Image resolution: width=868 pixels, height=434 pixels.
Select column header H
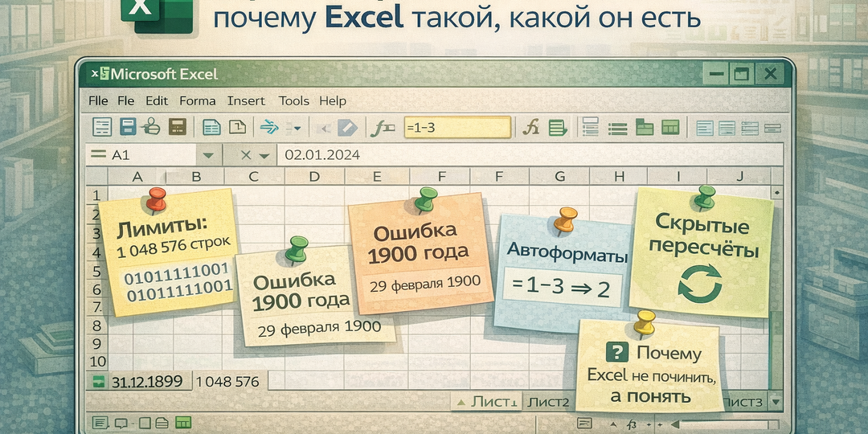click(619, 177)
